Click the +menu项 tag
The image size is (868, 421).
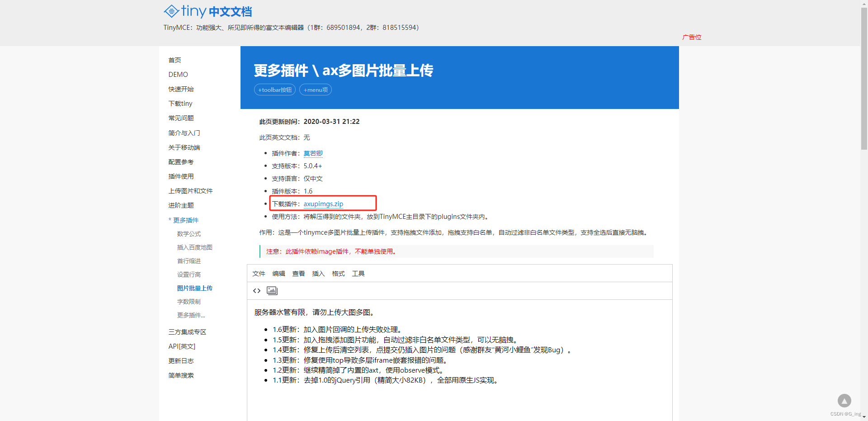pos(316,90)
